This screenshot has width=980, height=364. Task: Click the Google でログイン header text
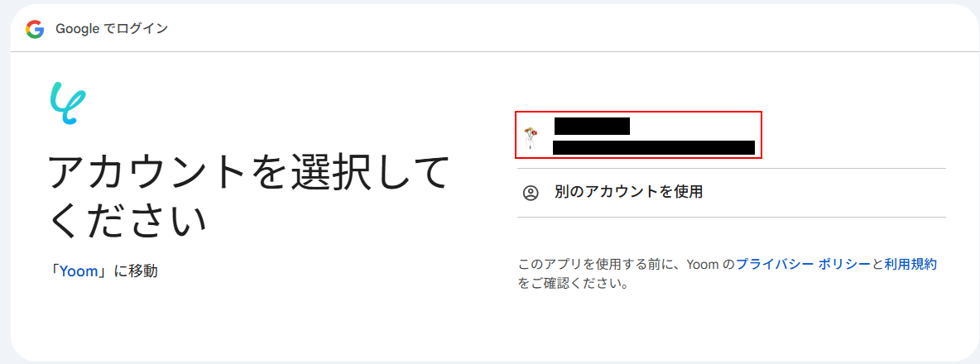[x=112, y=29]
